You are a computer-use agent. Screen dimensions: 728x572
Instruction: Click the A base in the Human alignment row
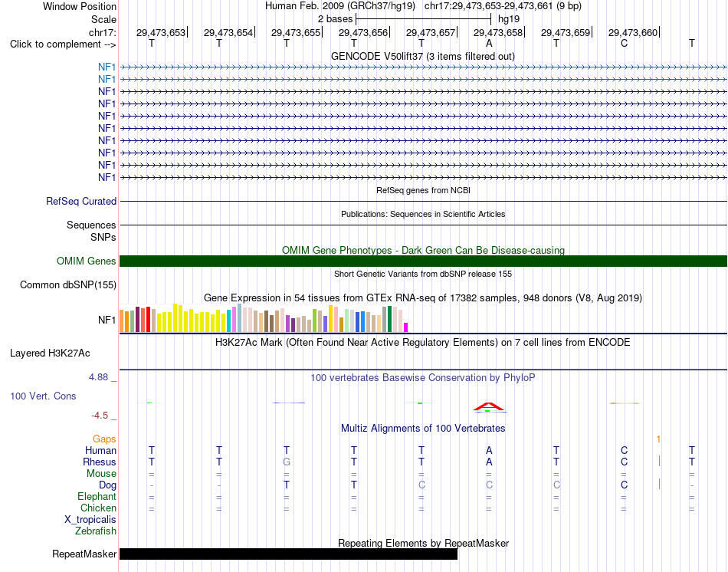489,450
